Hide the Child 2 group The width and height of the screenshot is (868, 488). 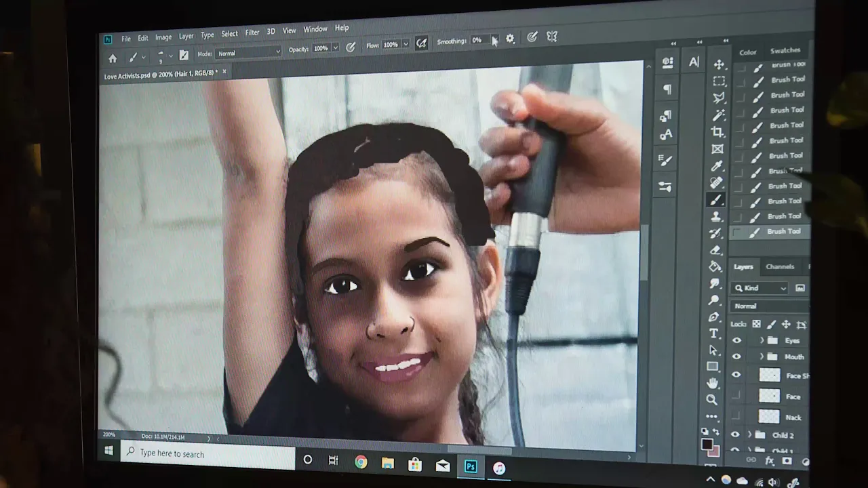pos(735,435)
